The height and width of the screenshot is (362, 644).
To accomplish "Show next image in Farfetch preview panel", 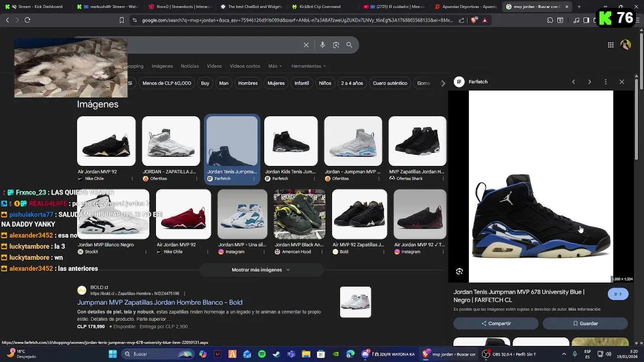I will pos(589,82).
